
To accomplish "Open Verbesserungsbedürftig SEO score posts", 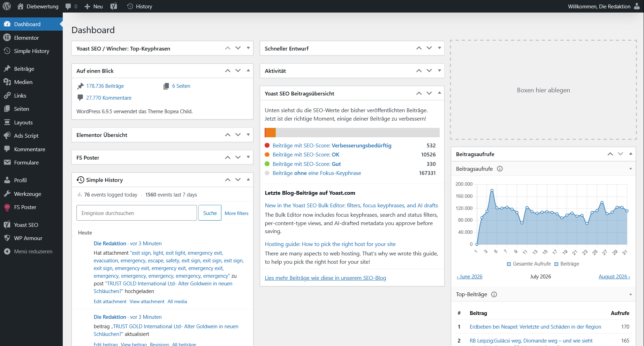I will (332, 146).
